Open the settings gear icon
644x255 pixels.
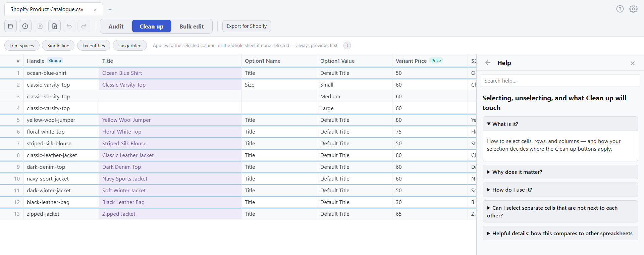coord(633,9)
